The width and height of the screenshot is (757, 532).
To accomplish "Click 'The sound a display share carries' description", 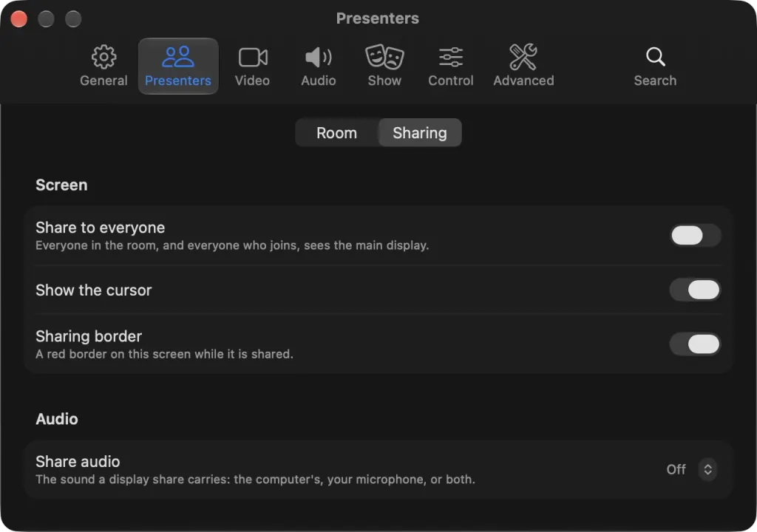I will click(255, 480).
